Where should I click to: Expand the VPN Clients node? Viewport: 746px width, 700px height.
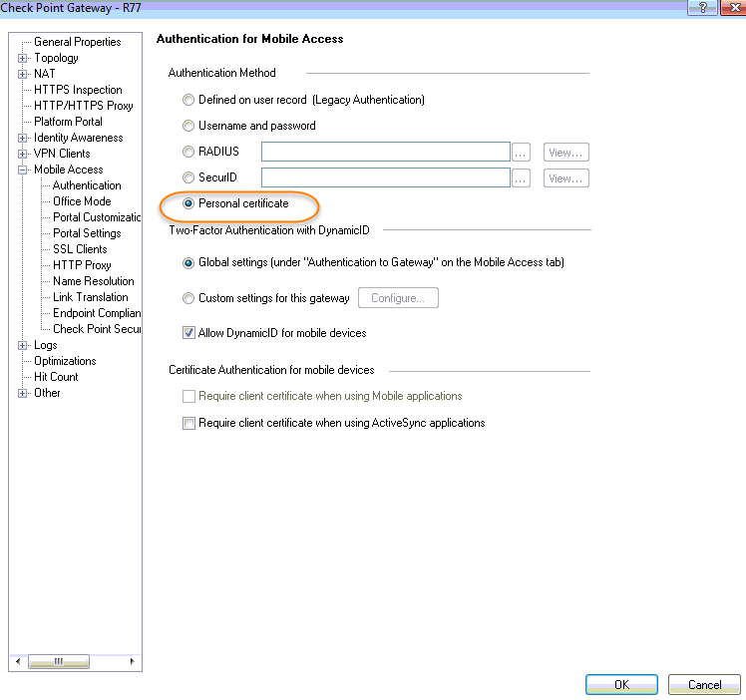coord(22,155)
